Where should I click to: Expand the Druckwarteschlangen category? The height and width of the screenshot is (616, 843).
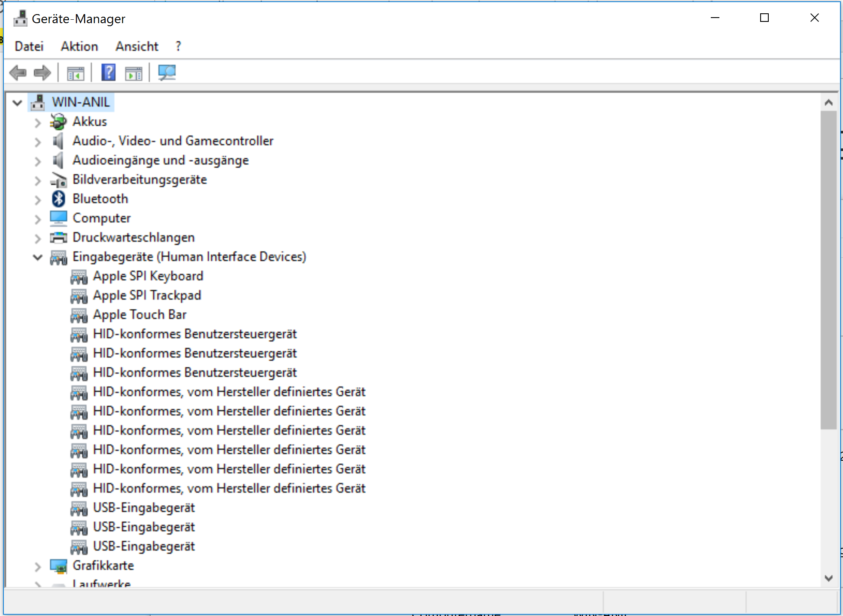tap(38, 238)
